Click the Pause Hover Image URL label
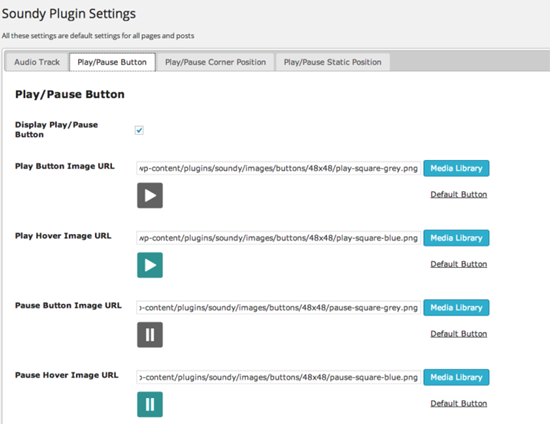The image size is (550, 424). [67, 375]
